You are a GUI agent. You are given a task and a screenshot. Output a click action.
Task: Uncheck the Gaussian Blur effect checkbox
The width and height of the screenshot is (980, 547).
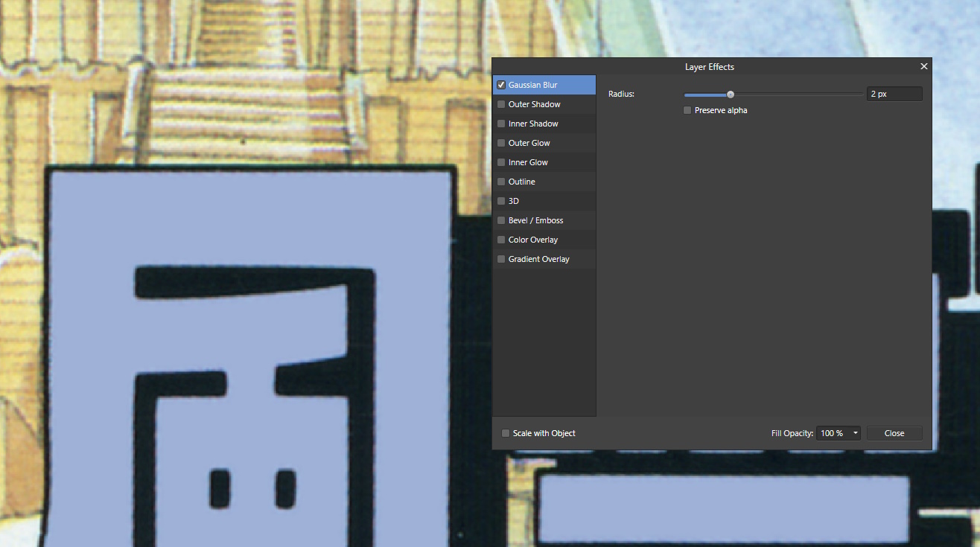click(x=501, y=85)
